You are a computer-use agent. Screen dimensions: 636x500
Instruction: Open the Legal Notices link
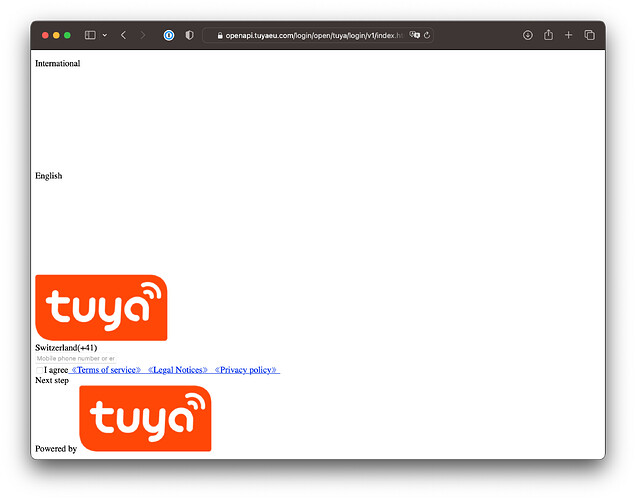coord(178,370)
